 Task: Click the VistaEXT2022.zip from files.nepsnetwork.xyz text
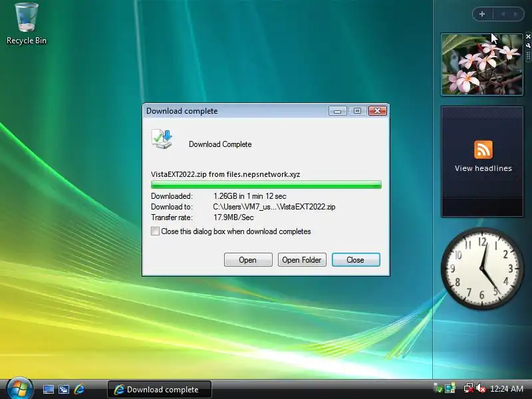click(225, 174)
